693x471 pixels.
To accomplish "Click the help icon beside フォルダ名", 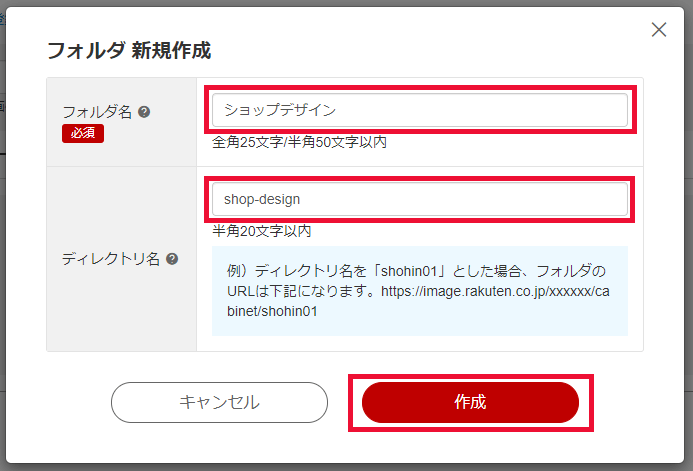I will (145, 112).
